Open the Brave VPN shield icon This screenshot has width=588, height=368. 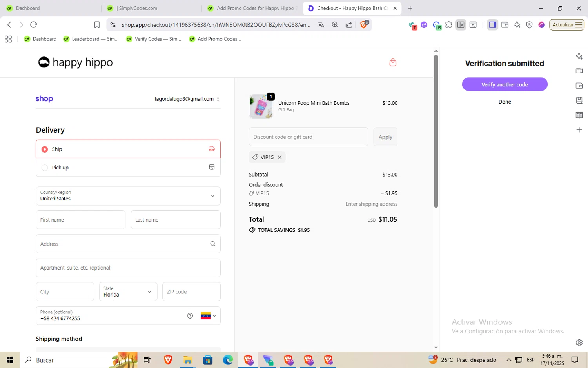pos(529,25)
